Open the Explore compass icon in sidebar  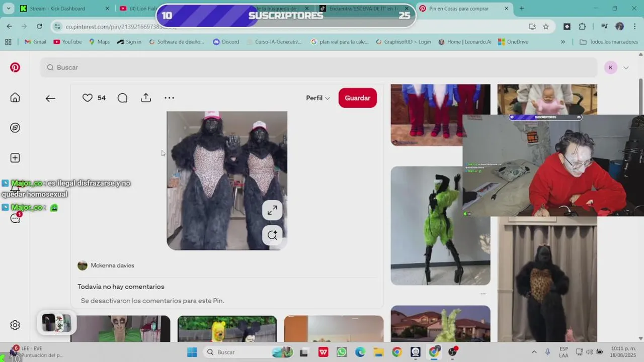[x=15, y=128]
